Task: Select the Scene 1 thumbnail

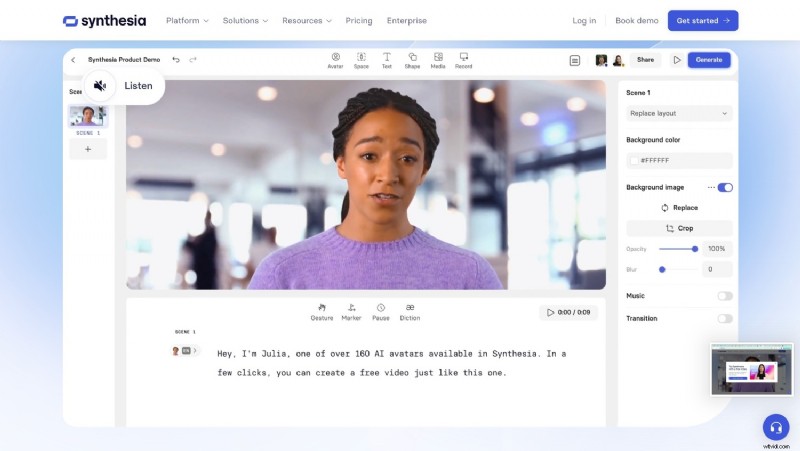Action: coord(88,116)
